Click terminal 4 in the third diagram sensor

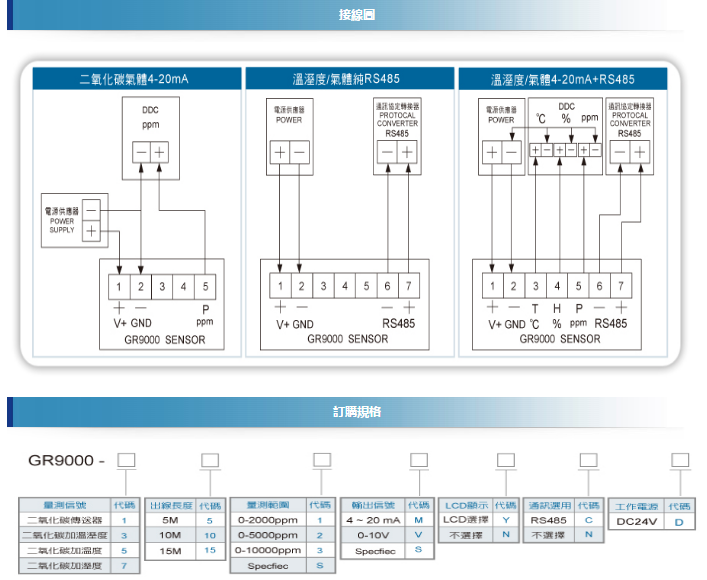click(x=557, y=285)
